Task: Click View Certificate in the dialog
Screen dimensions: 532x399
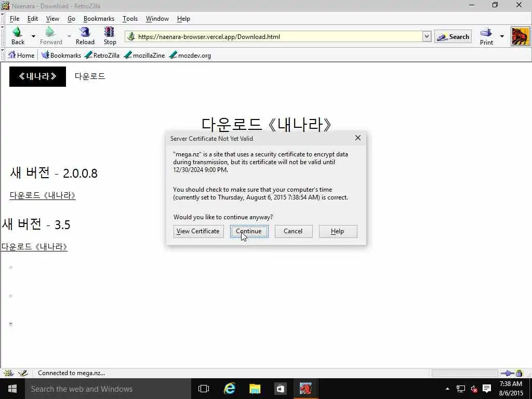Action: pos(198,231)
